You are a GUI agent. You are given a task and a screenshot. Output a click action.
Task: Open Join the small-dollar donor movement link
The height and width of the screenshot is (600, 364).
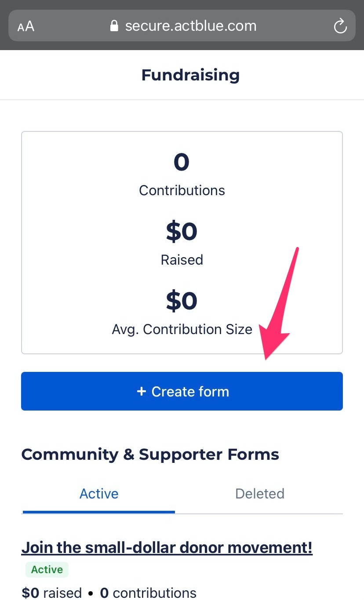(167, 548)
